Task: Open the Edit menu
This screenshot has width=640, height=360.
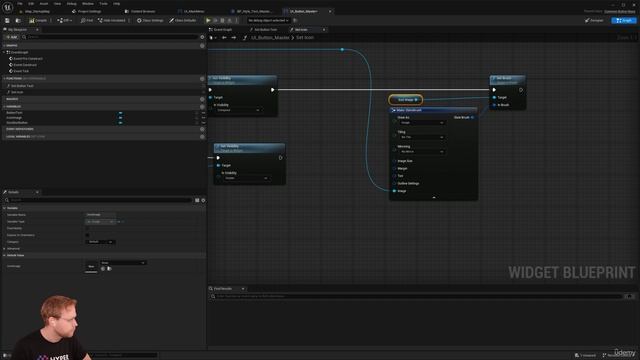Action: [x=31, y=4]
